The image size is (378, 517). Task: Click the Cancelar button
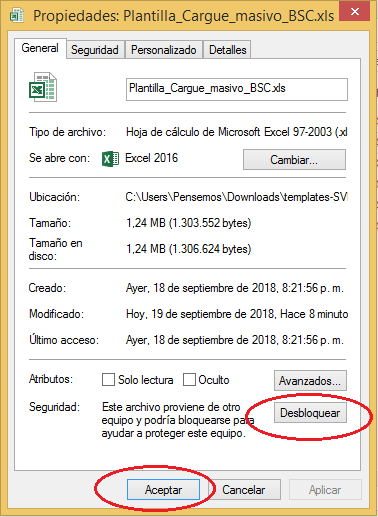coord(244,490)
